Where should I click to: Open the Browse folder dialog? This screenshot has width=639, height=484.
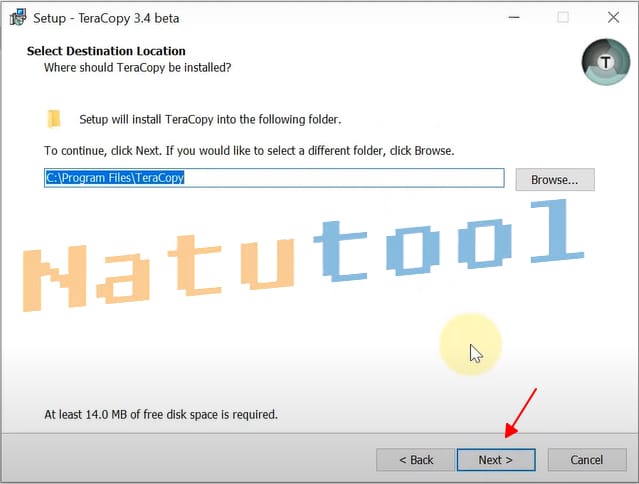pos(554,179)
